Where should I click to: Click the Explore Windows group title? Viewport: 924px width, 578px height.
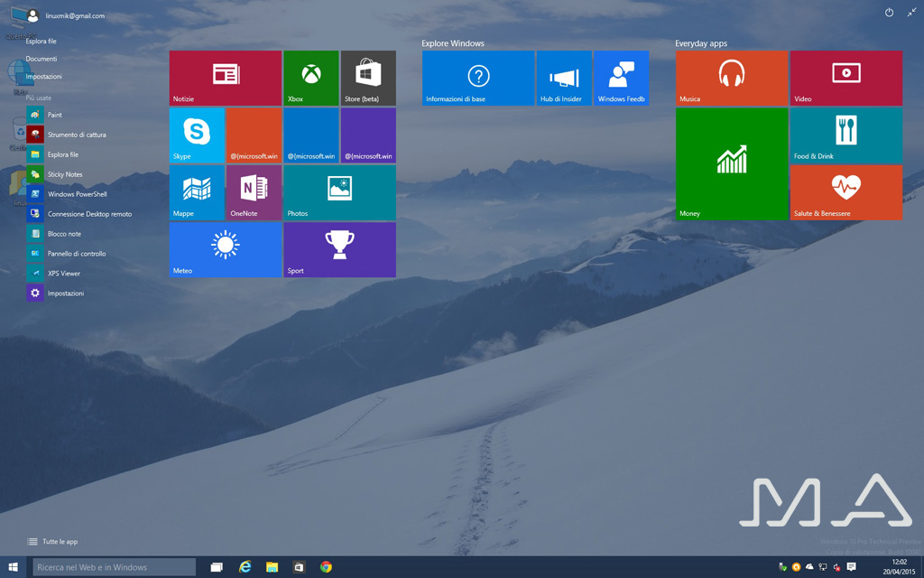[453, 43]
